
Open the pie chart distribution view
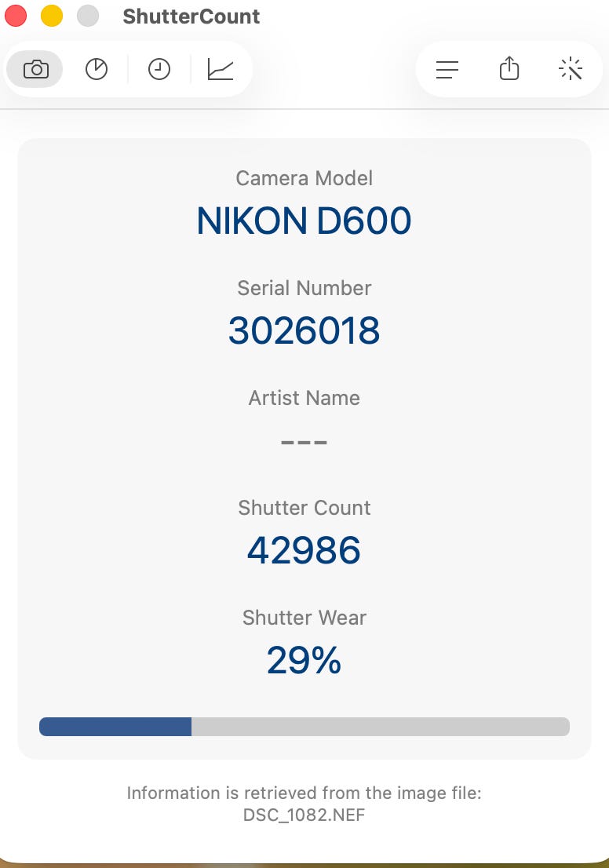tap(97, 69)
